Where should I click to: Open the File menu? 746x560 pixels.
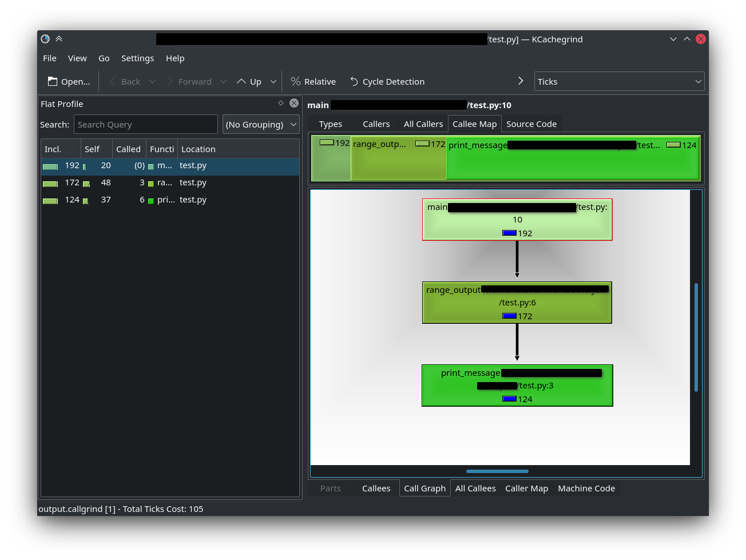click(x=50, y=58)
